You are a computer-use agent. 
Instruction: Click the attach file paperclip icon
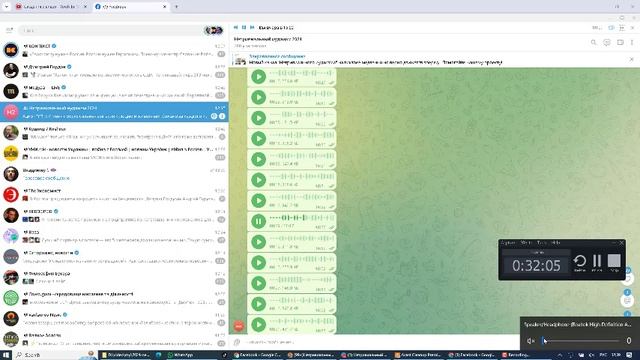tap(237, 342)
